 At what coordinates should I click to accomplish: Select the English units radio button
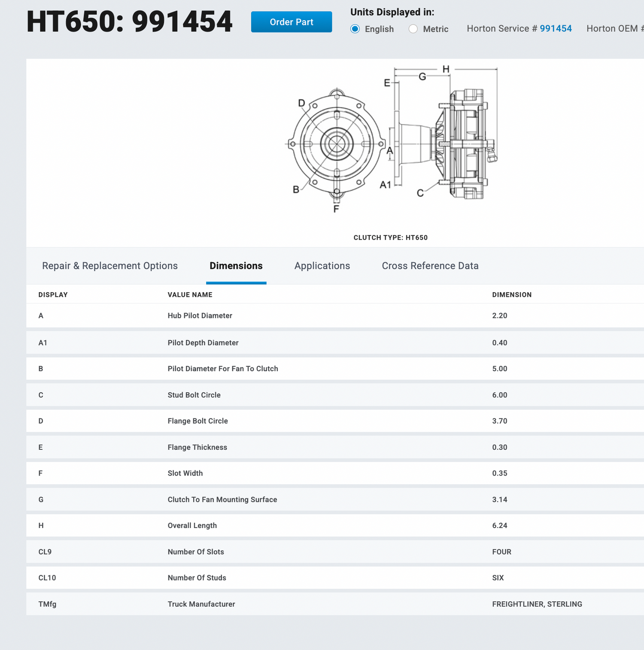[x=355, y=29]
